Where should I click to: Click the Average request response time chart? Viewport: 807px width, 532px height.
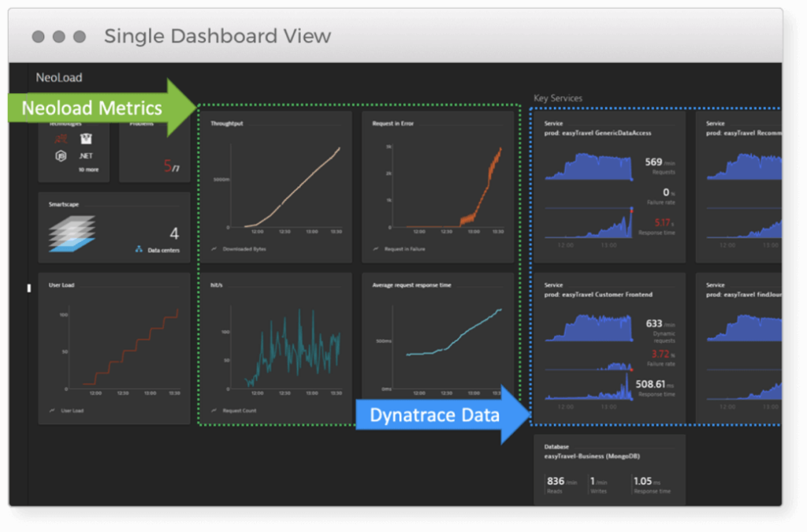437,347
